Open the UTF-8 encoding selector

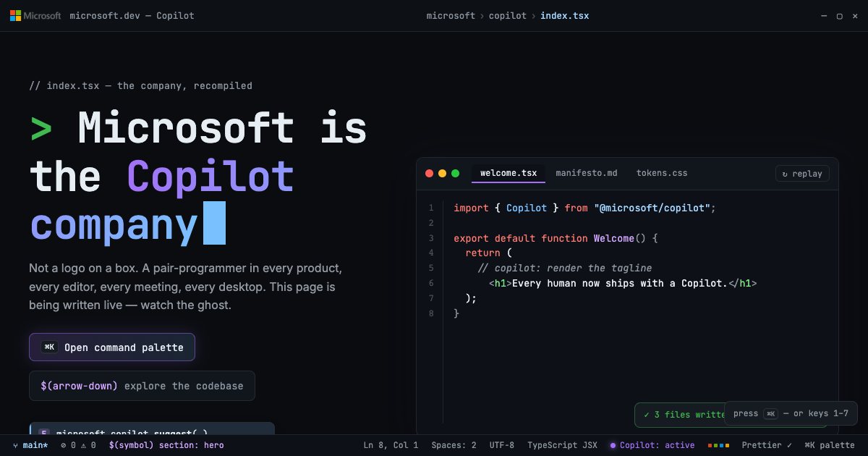tap(502, 445)
